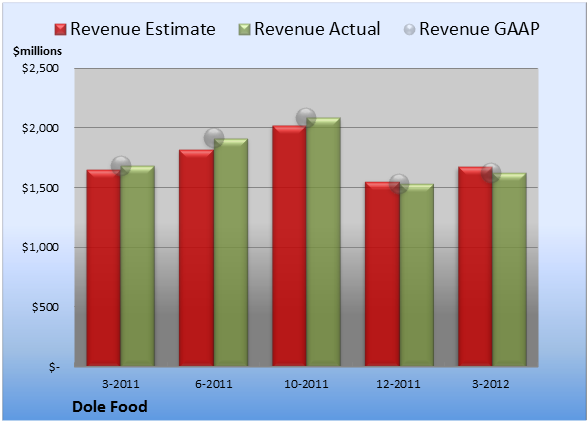Viewport: 588px width, 422px height.
Task: Select the red estimate bar for 3-2012
Action: tap(475, 266)
